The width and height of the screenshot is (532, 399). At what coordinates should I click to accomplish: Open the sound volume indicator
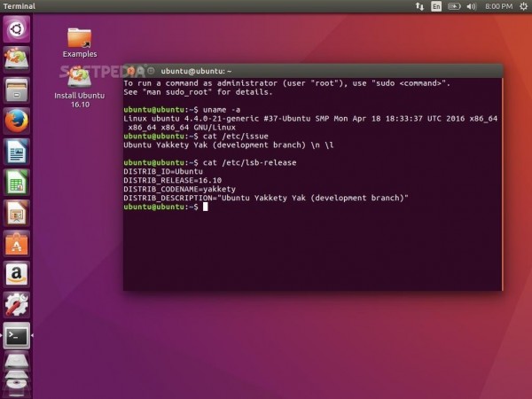pyautogui.click(x=472, y=6)
